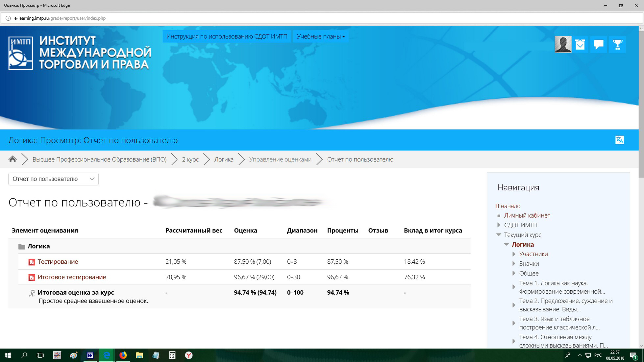Switch to Microsoft Edge taskbar icon
This screenshot has height=362, width=644.
click(x=107, y=355)
